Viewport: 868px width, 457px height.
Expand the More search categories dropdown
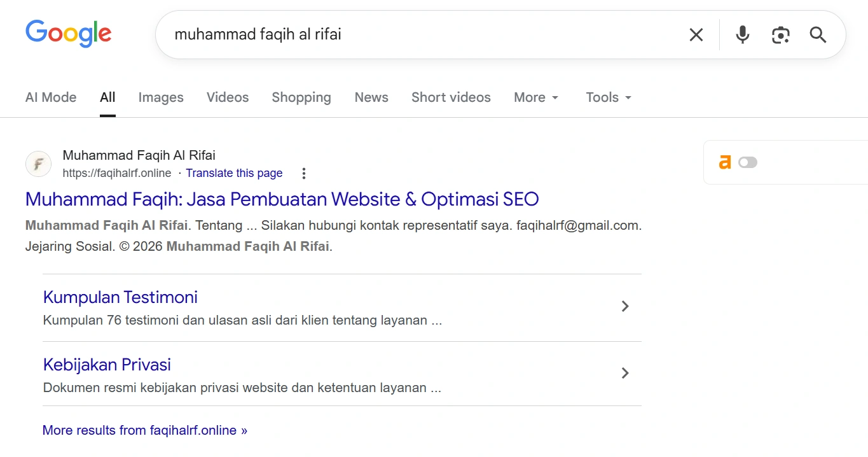[x=535, y=97]
